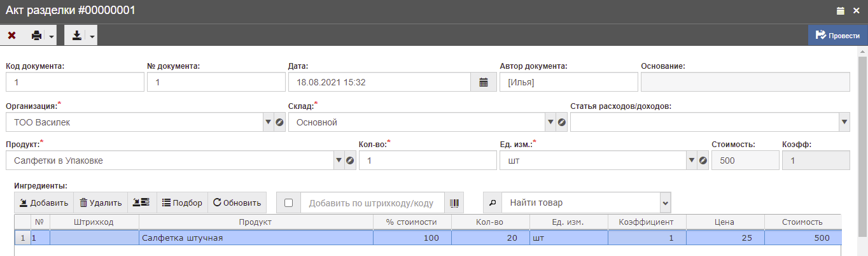Click the ТОО Василек organization field
The width and height of the screenshot is (868, 256).
tap(134, 122)
